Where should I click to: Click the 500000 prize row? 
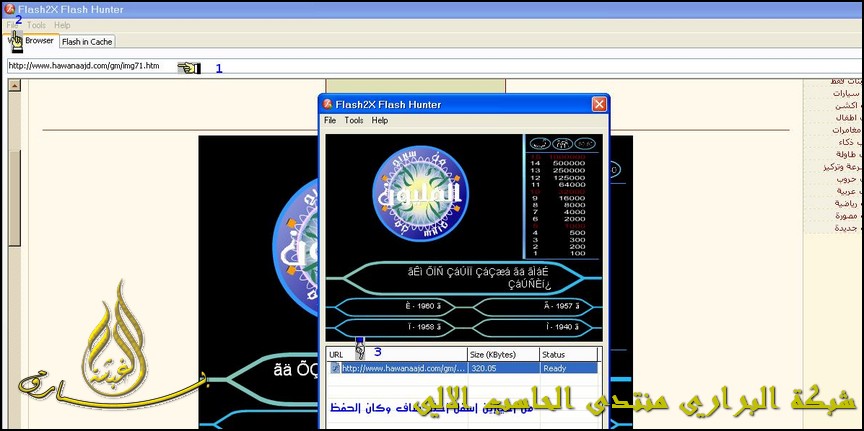coord(557,163)
